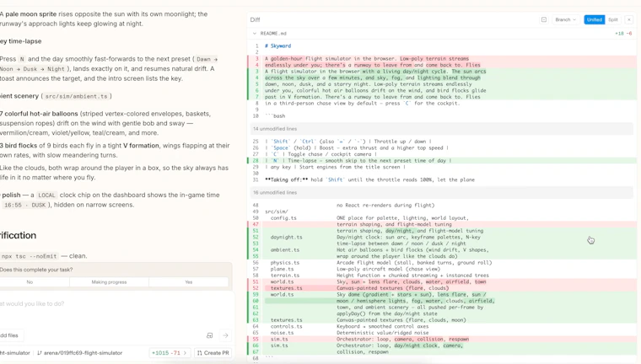641x364 pixels.
Task: Click README.md file name in diff
Action: pyautogui.click(x=273, y=34)
